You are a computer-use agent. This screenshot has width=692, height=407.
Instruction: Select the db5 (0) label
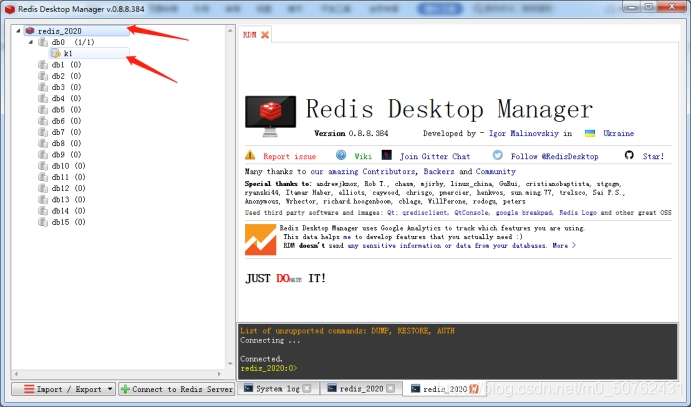[x=67, y=109]
